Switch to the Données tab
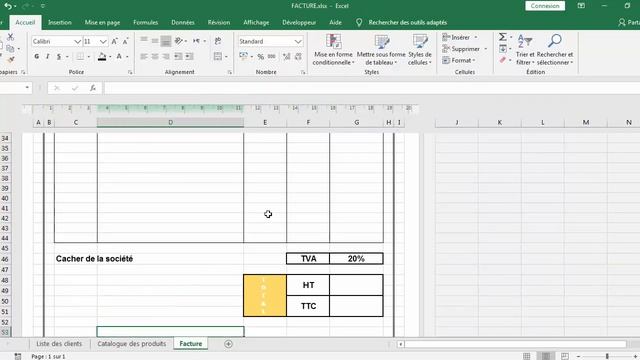This screenshot has height=360, width=640. click(182, 22)
